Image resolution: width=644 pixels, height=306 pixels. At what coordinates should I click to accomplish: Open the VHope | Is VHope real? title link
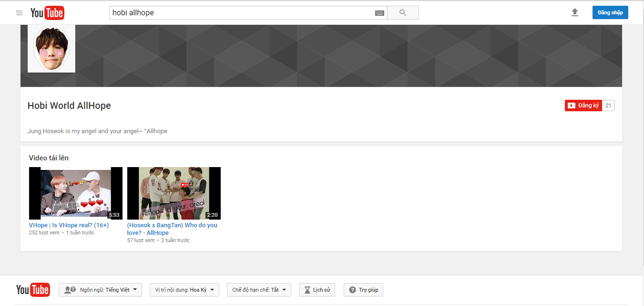pos(69,225)
